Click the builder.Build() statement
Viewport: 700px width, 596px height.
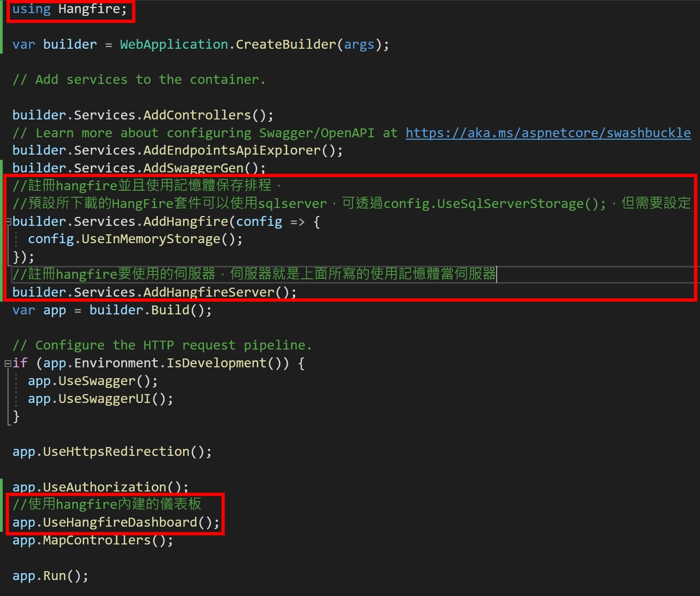(150, 310)
